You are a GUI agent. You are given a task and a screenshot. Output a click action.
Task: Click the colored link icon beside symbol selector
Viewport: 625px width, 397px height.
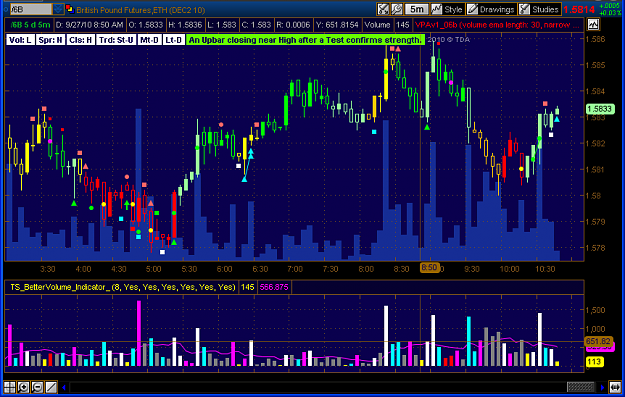(x=70, y=9)
